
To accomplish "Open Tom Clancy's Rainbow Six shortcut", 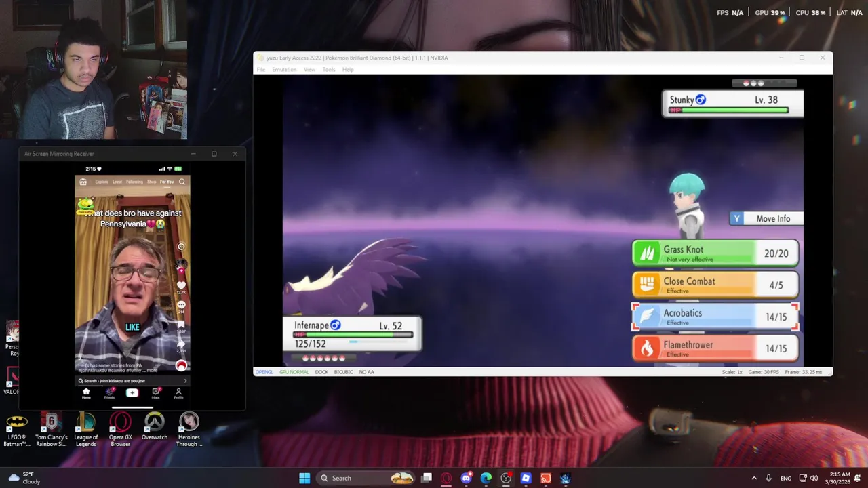I will (x=52, y=430).
